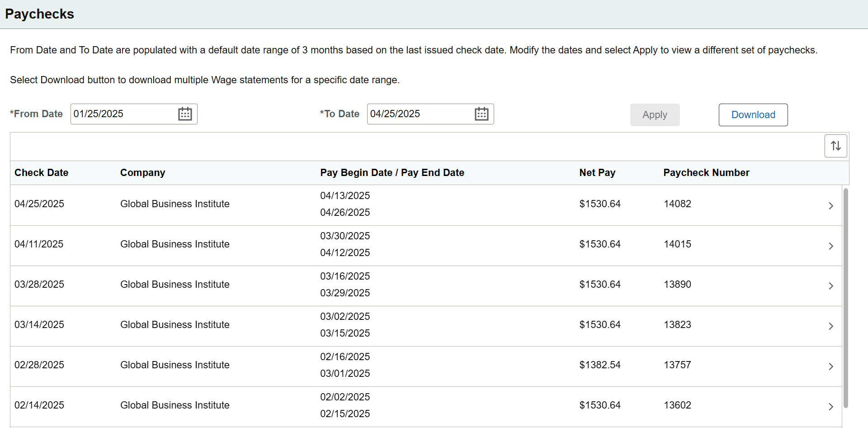Screen dimensions: 868x428
Task: Open the From Date calendar picker
Action: 185,114
